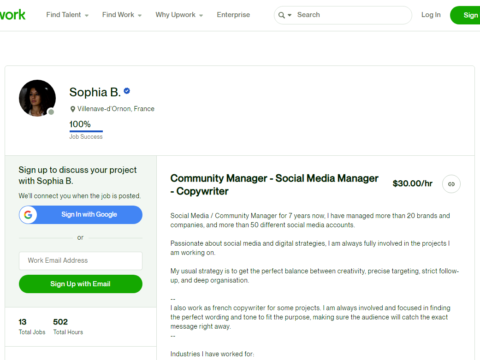This screenshot has width=480, height=360.
Task: Click Sign In with Google button
Action: click(80, 215)
